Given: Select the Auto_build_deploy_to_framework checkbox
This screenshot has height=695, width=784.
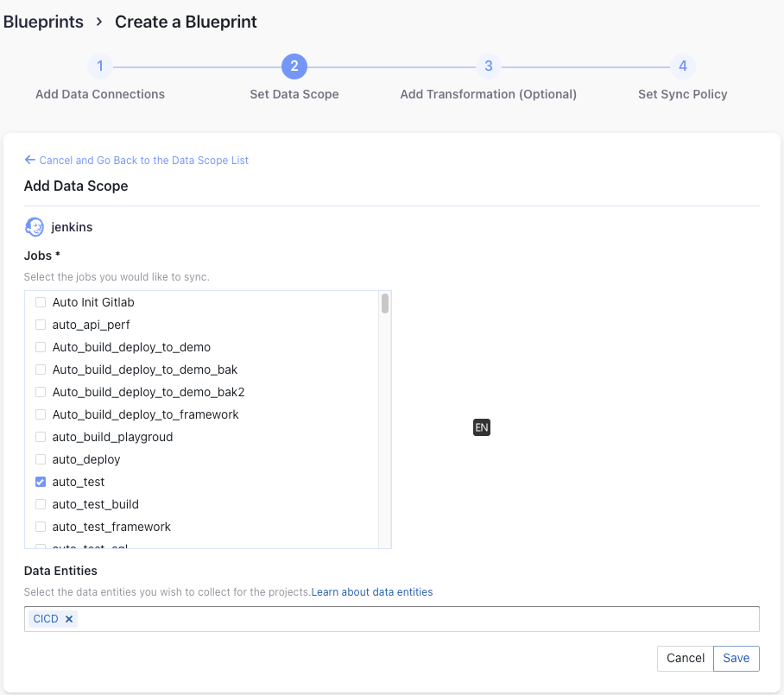Looking at the screenshot, I should [40, 414].
